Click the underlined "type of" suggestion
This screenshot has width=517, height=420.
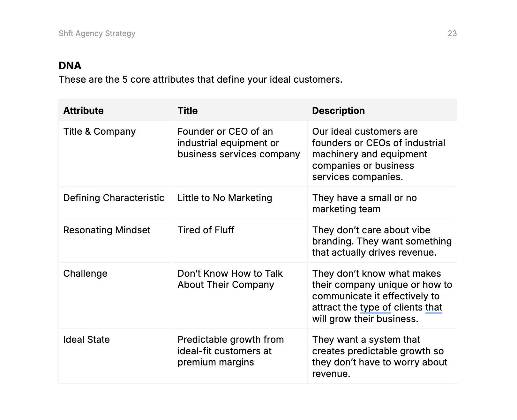(375, 307)
